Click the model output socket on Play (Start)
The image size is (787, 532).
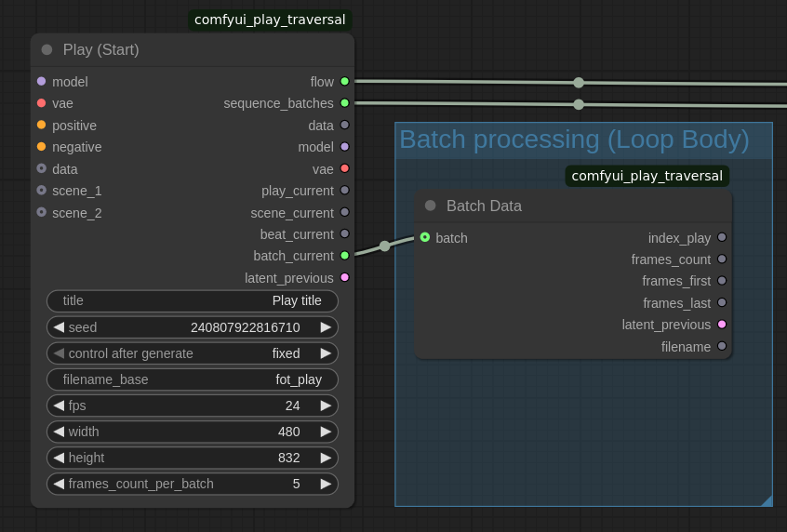(x=345, y=147)
